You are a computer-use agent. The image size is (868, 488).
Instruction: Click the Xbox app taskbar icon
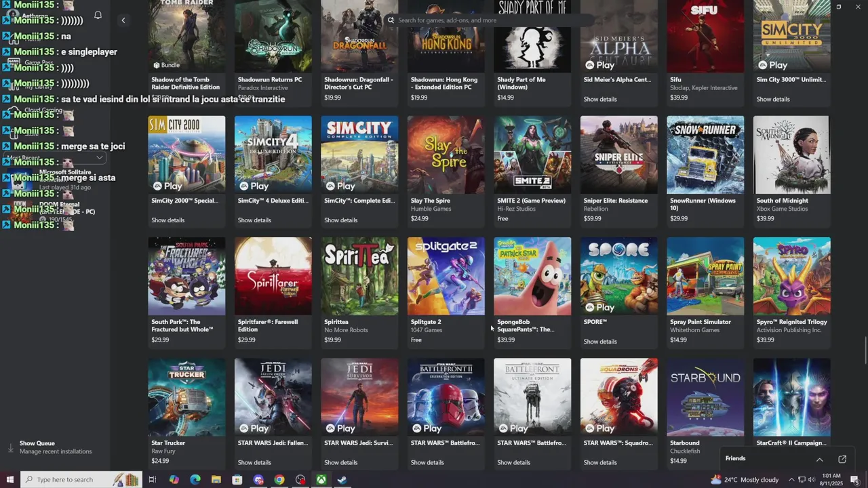321,480
